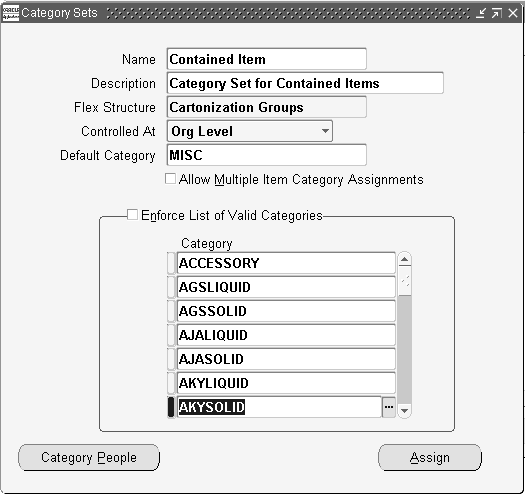Select the AJALIQUID category row

(286, 335)
